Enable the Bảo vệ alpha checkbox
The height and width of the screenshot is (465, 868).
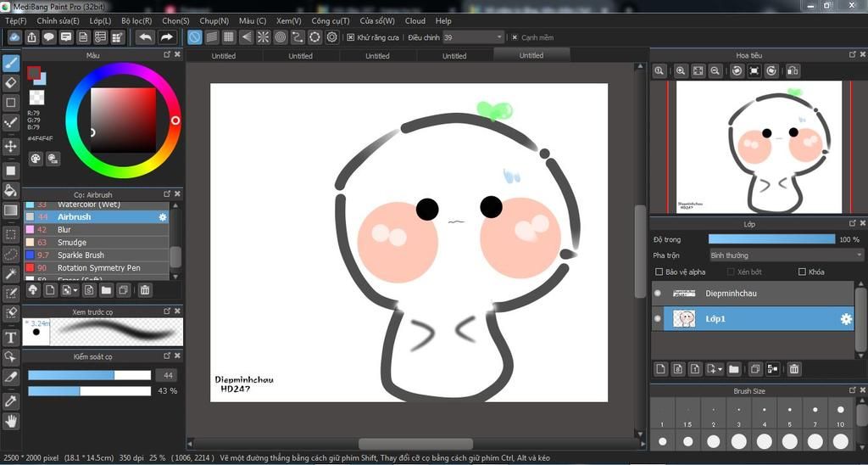click(659, 272)
